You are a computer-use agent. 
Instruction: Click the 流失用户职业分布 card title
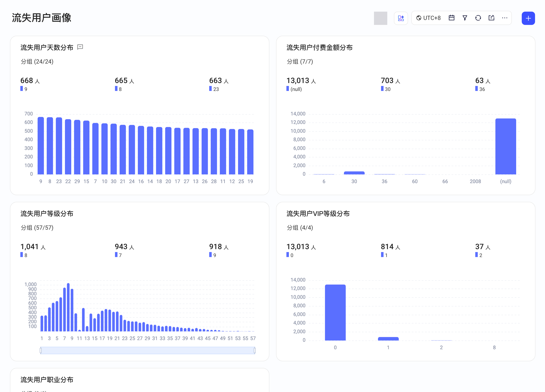click(47, 380)
